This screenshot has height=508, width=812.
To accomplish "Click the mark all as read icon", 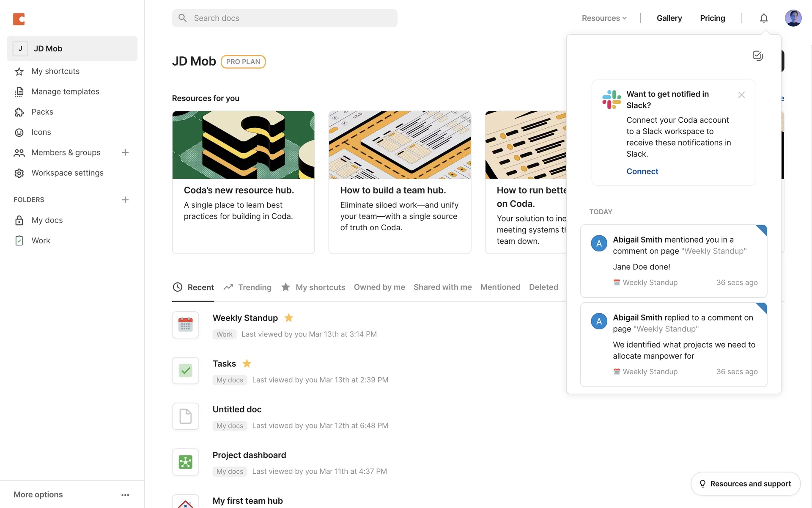I will click(x=757, y=55).
